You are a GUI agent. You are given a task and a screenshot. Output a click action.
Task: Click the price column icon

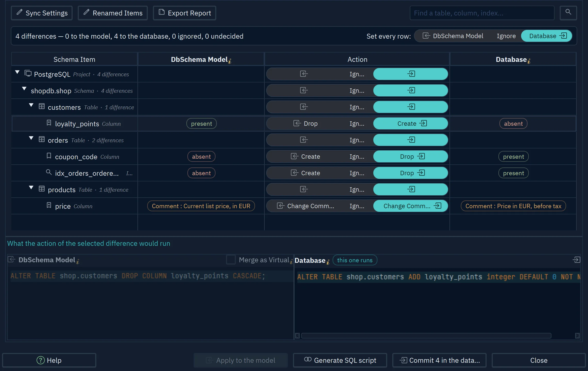click(49, 205)
